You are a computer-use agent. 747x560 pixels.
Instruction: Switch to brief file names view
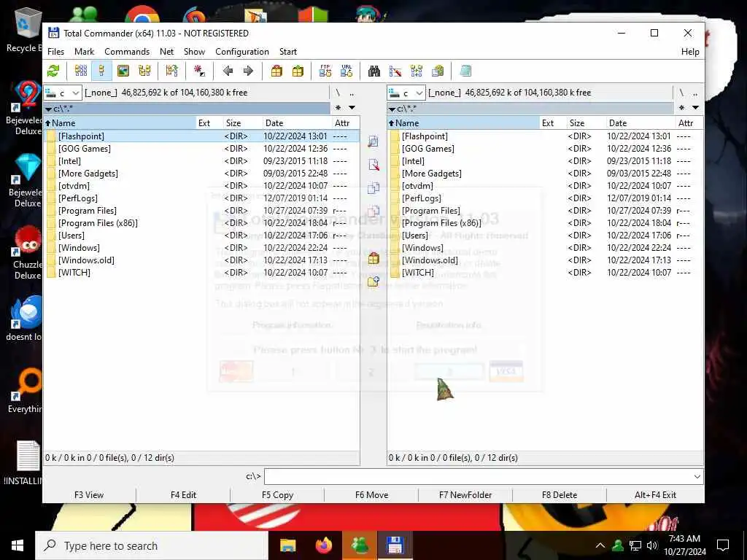point(81,71)
